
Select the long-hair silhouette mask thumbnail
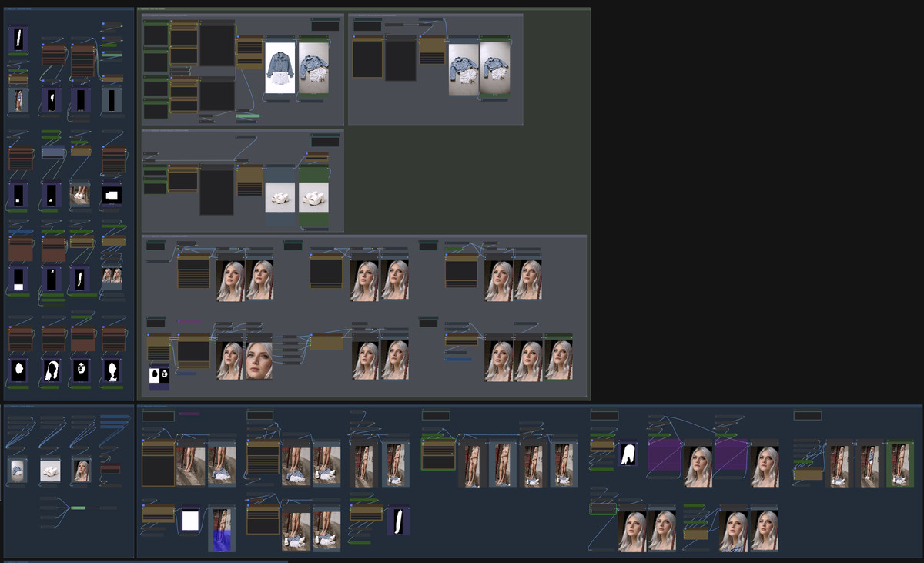52,370
